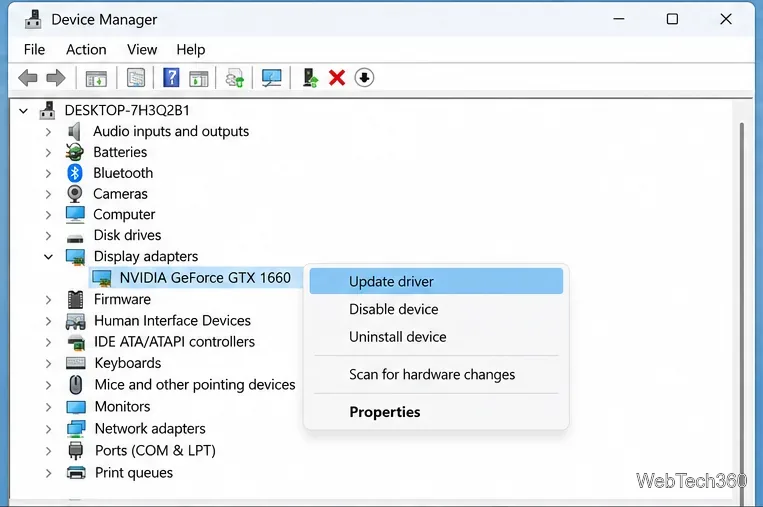The height and width of the screenshot is (507, 763).
Task: Expand the Network adapters chevron
Action: tap(48, 429)
